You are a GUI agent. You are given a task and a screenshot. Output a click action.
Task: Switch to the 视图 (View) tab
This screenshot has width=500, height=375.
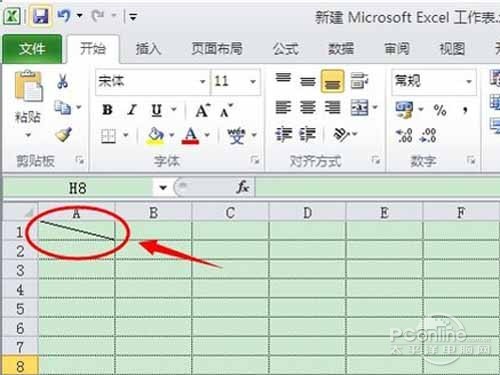(452, 49)
